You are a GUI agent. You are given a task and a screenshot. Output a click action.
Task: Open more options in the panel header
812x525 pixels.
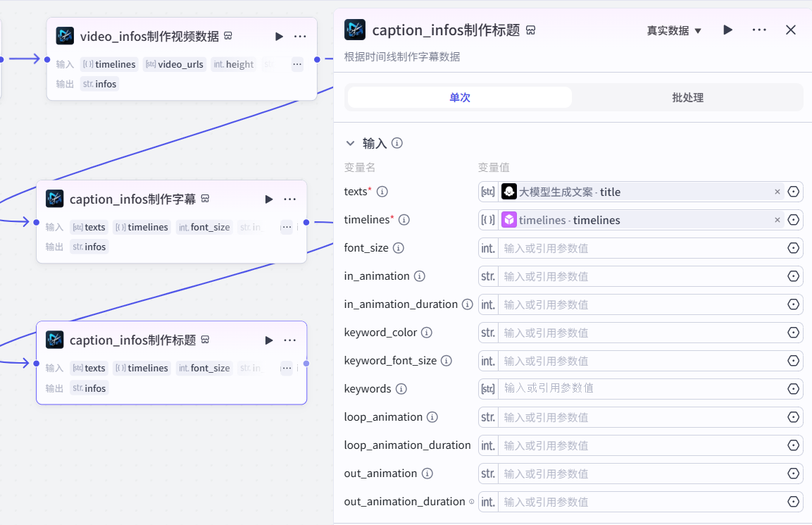click(x=758, y=30)
